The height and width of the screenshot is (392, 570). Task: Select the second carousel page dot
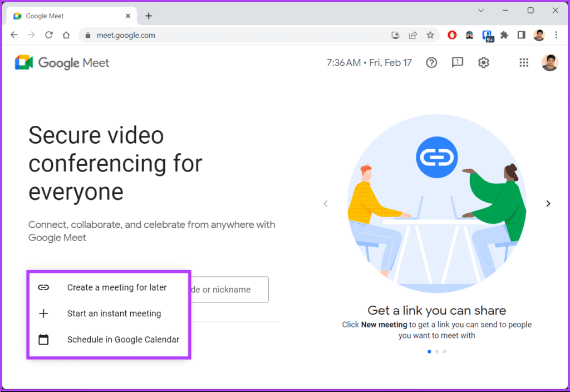pyautogui.click(x=437, y=352)
